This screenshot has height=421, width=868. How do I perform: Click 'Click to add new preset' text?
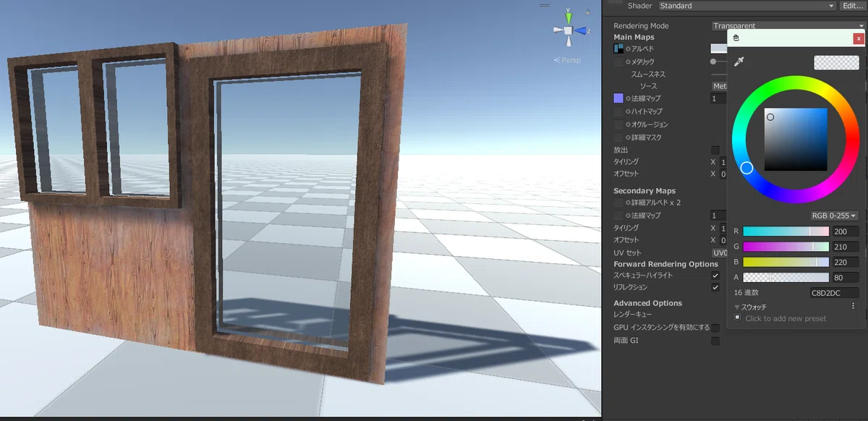point(786,318)
